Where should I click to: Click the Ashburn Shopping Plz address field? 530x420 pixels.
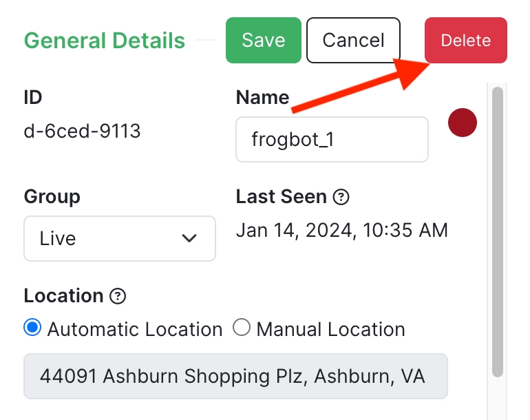[235, 376]
